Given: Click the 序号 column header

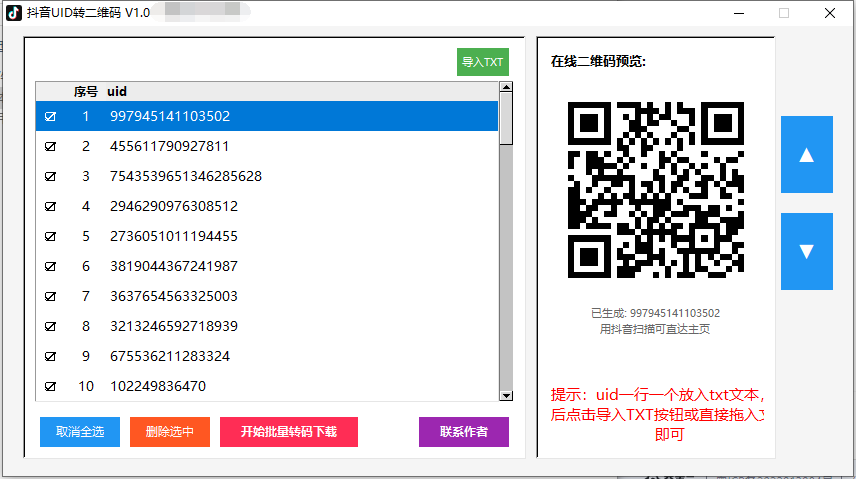Looking at the screenshot, I should click(x=86, y=91).
